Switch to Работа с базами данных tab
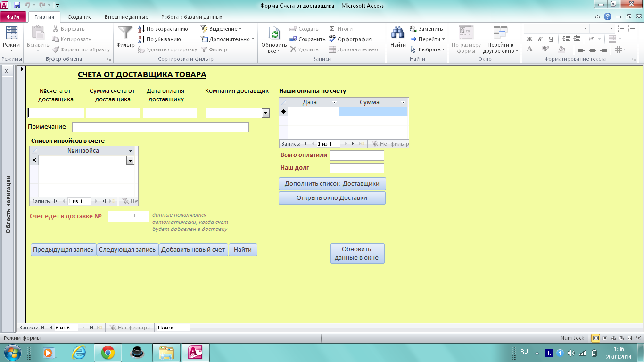This screenshot has width=644, height=362. pyautogui.click(x=191, y=17)
